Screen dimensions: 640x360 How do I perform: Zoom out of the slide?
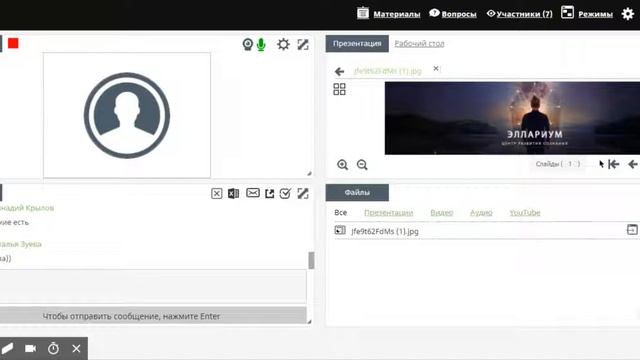tap(362, 164)
